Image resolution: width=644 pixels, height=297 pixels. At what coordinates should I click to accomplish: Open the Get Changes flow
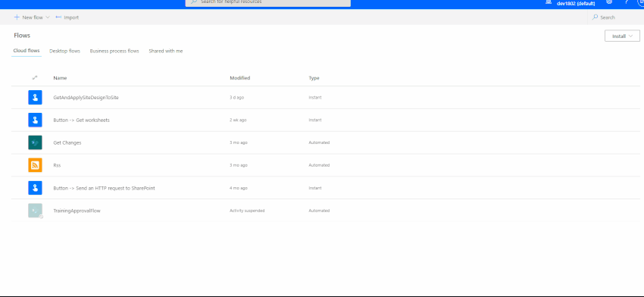pyautogui.click(x=67, y=143)
